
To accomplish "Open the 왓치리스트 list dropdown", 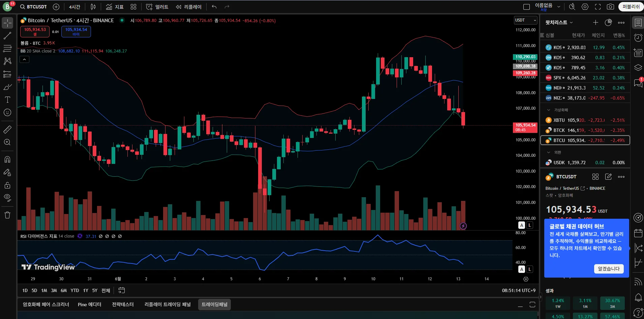I will [559, 23].
